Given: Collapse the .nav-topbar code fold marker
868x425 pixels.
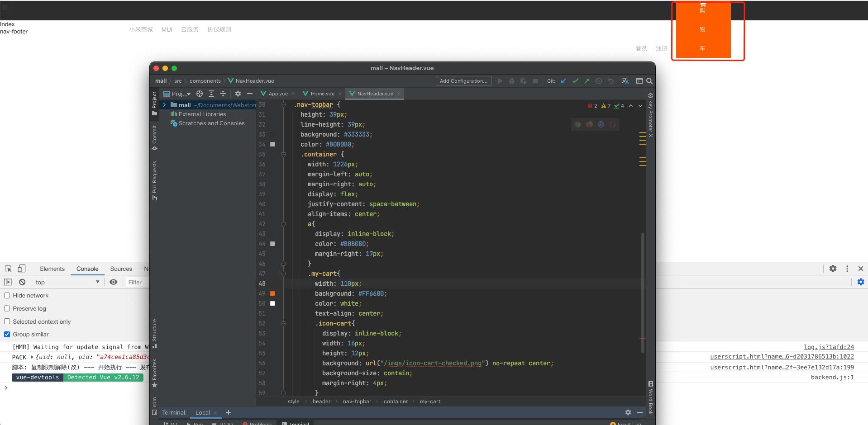Looking at the screenshot, I should point(283,104).
